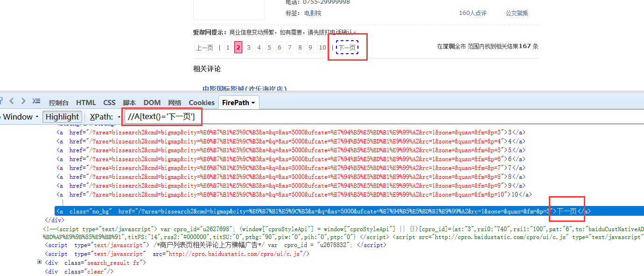Select the 网络 panel tab
This screenshot has height=276, width=644.
[175, 103]
